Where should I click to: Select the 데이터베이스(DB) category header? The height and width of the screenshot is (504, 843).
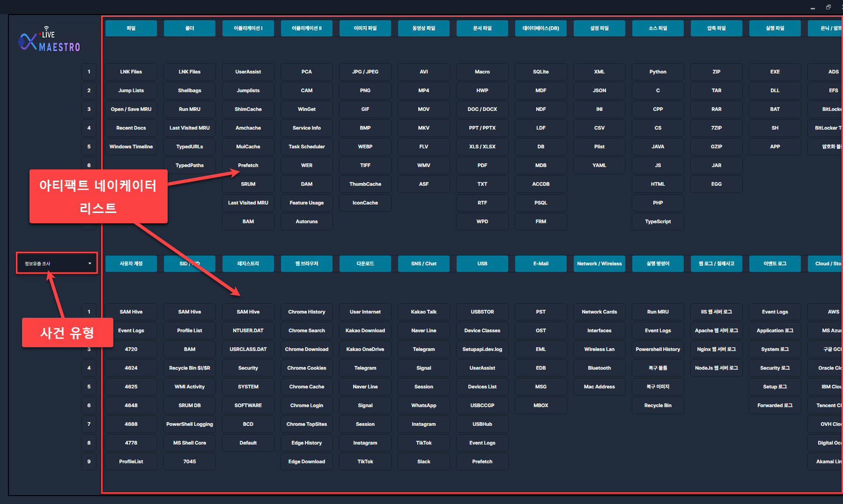click(540, 29)
